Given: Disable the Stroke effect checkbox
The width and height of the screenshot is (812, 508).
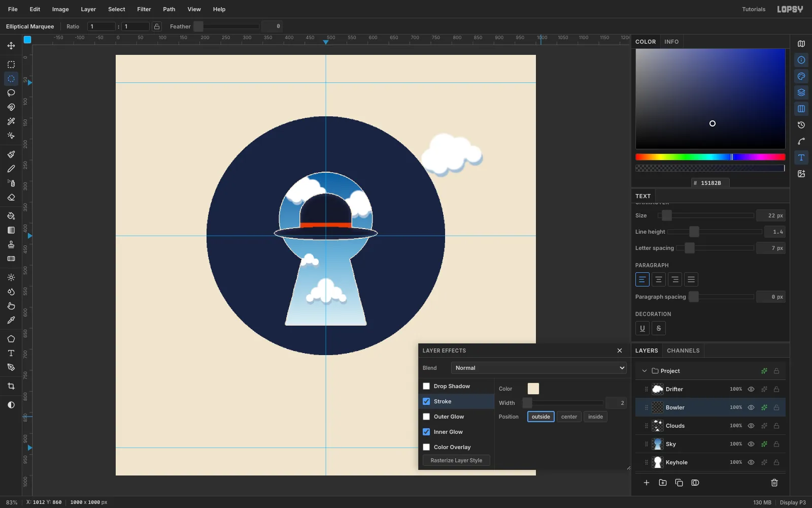Looking at the screenshot, I should click(426, 401).
